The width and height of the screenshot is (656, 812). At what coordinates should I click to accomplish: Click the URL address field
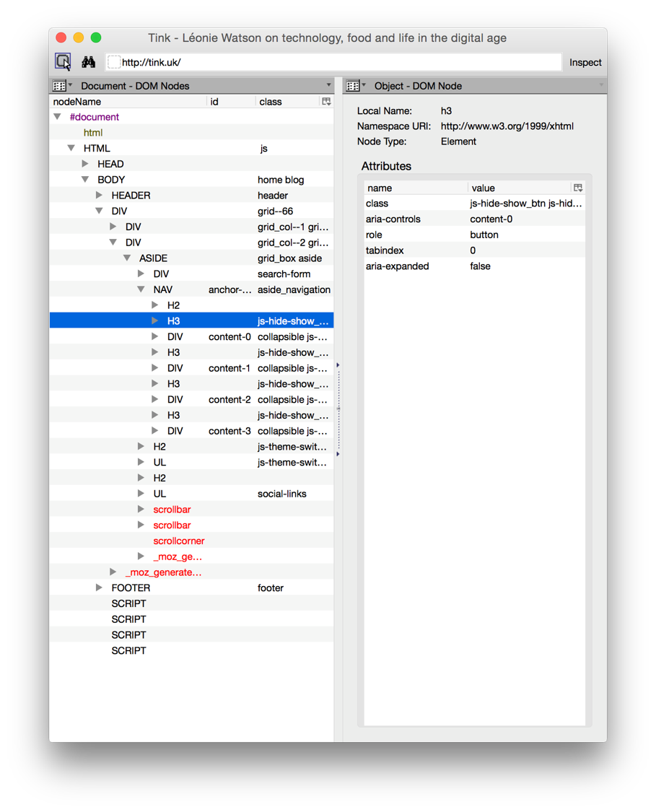tap(333, 63)
